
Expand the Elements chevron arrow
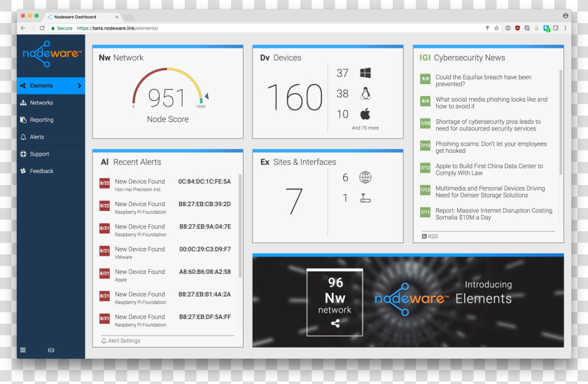[x=80, y=85]
